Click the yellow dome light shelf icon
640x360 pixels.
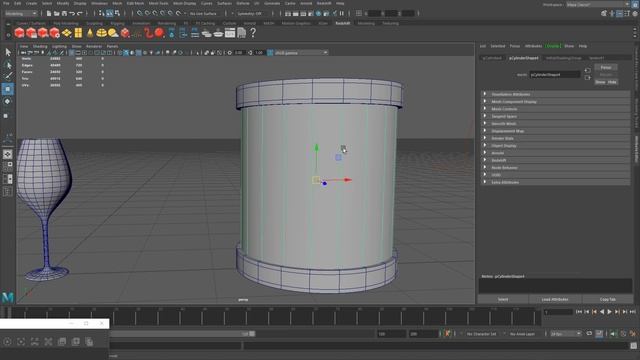pyautogui.click(x=101, y=33)
